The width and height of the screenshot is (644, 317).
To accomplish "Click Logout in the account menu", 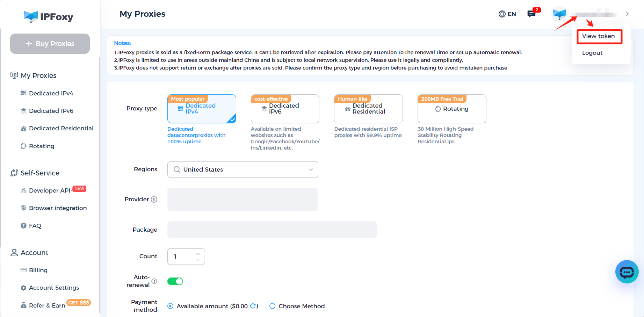I will point(592,53).
